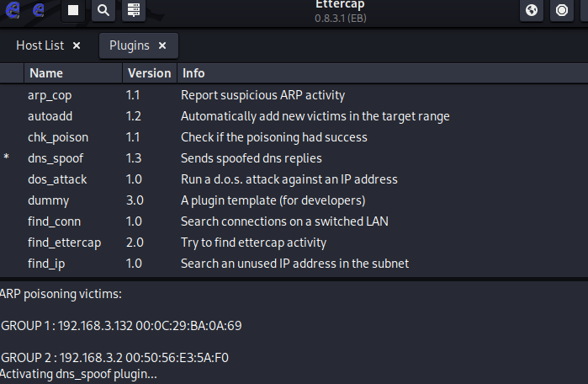Click the stop sniffing square button
Screen dimensions: 588x384
[x=74, y=10]
